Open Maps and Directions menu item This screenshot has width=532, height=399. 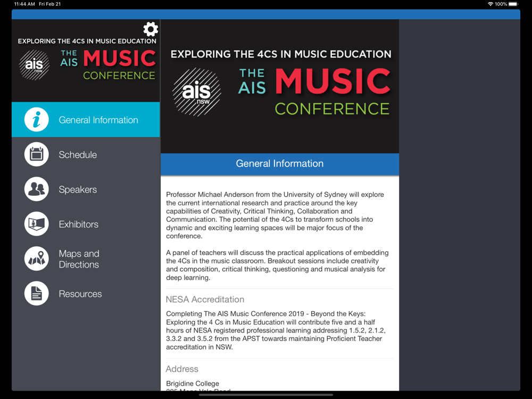click(x=86, y=259)
